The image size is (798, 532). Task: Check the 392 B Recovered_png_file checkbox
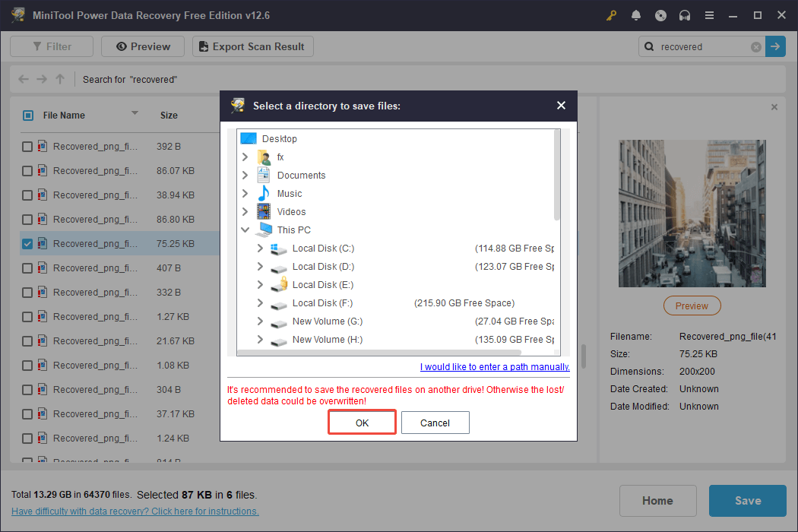27,146
